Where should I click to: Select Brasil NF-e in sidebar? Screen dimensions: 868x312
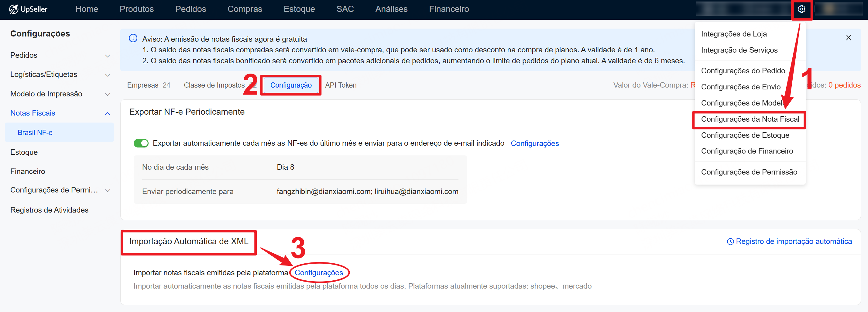coord(35,133)
